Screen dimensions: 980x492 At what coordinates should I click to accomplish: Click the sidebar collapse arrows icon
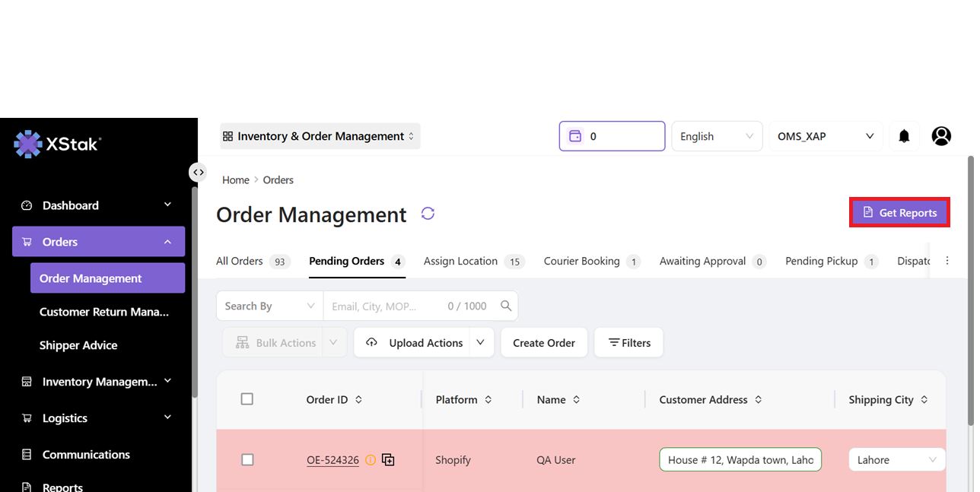(198, 173)
